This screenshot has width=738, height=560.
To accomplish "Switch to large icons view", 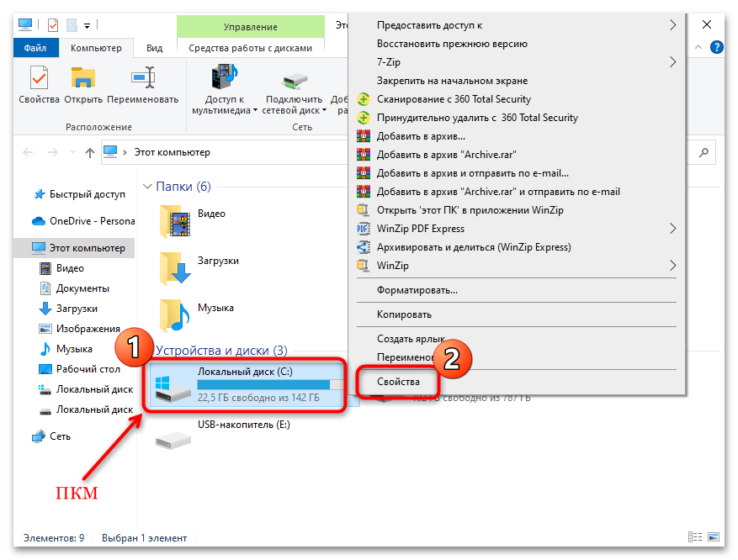I will tap(714, 536).
